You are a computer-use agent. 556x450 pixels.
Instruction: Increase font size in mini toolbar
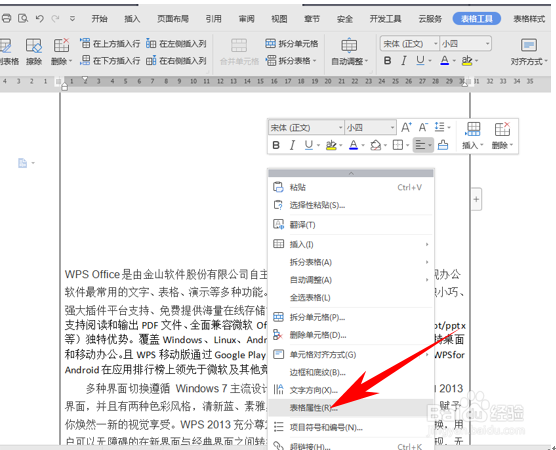(x=406, y=127)
